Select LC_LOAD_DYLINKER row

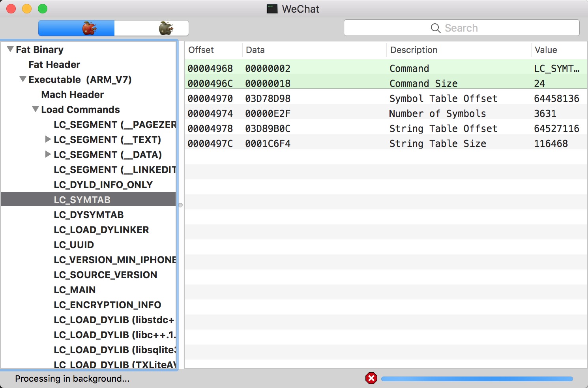88,230
